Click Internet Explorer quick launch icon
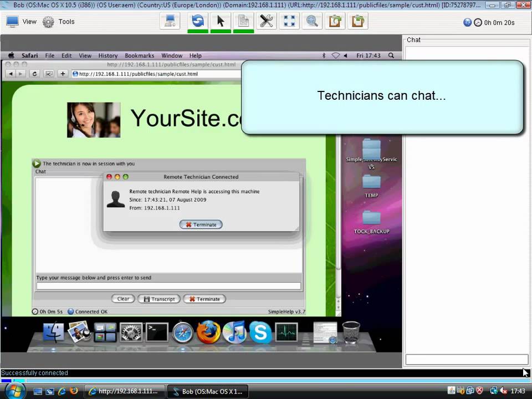This screenshot has width=532, height=399. coord(62,391)
